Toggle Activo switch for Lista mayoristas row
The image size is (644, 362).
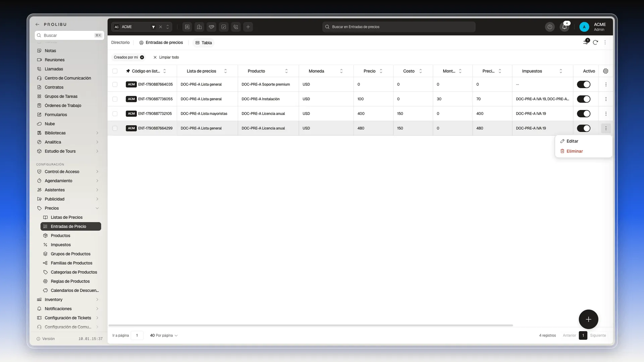coord(584,114)
